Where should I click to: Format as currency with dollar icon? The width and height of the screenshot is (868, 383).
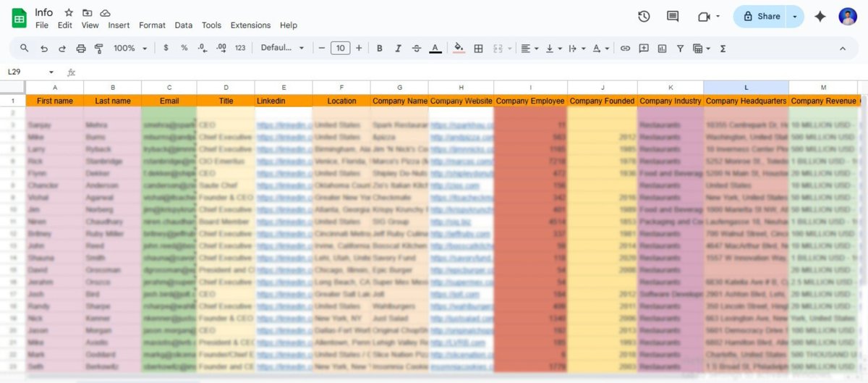click(x=166, y=49)
